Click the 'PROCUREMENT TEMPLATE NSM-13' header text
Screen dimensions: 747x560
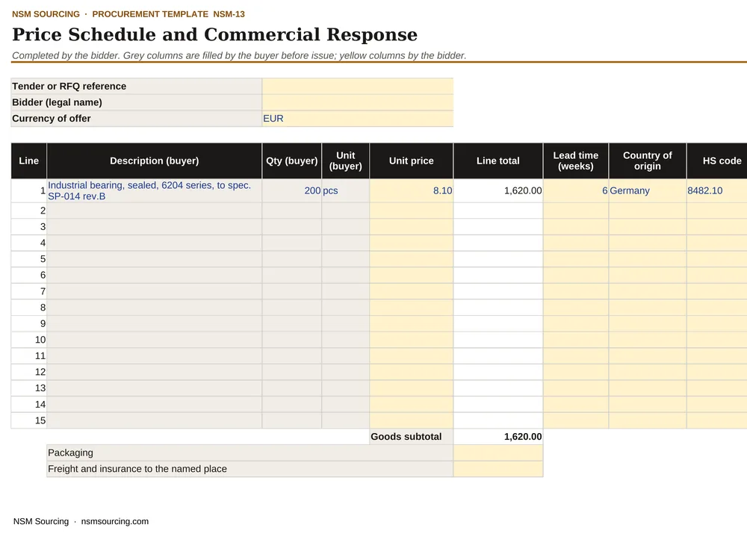point(168,14)
